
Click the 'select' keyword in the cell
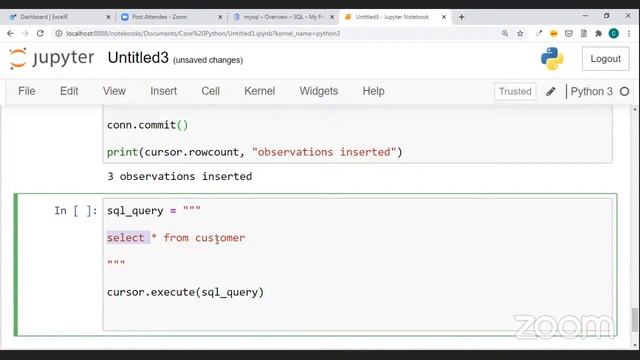pyautogui.click(x=125, y=238)
